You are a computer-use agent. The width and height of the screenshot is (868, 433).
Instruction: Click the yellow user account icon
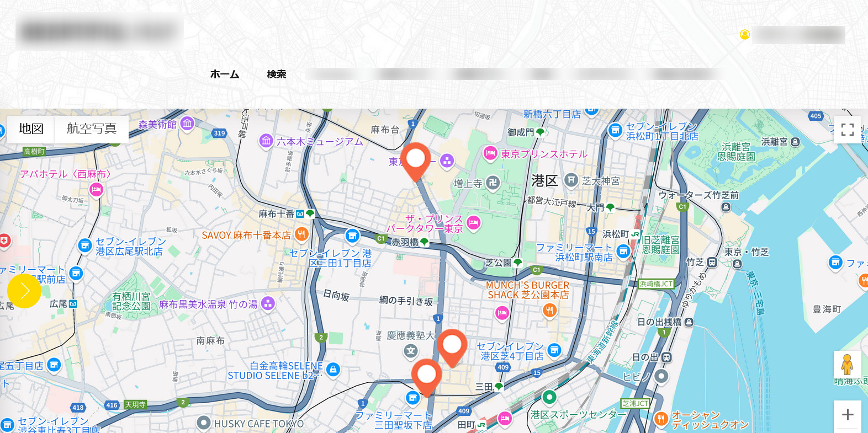(745, 35)
